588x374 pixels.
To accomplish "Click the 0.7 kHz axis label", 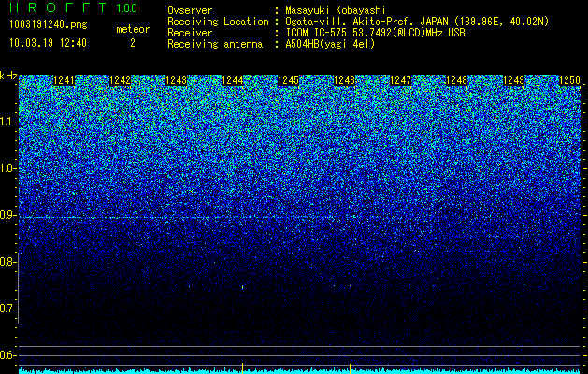I will tap(7, 309).
